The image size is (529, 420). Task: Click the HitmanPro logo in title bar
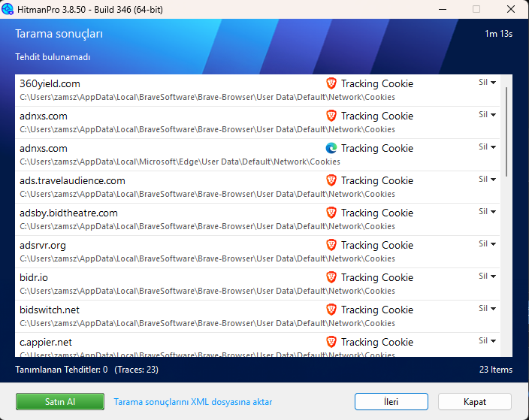8,9
